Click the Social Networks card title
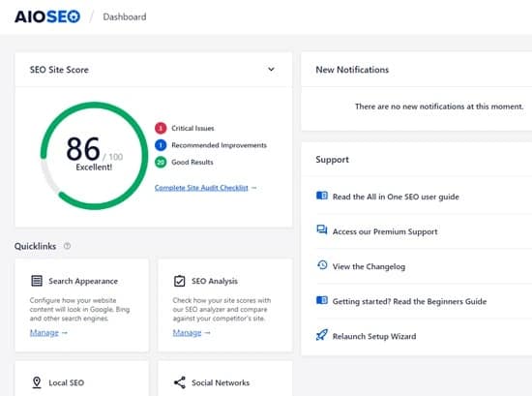Image resolution: width=532 pixels, height=396 pixels. [x=221, y=382]
